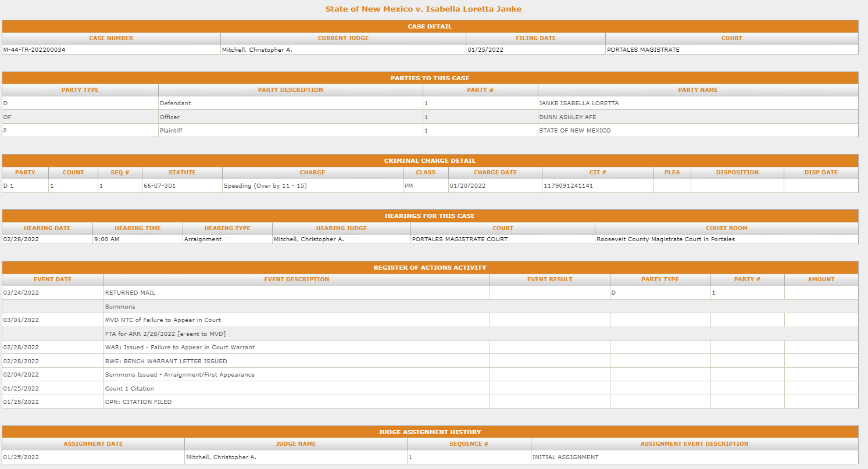Click the HEARINGS FOR THIS CASE header
The image size is (868, 469).
point(430,216)
